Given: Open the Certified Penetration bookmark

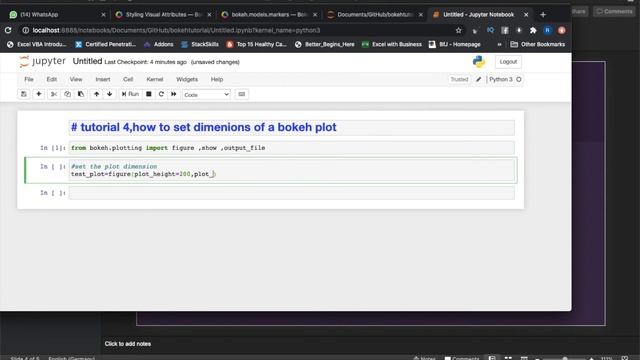Looking at the screenshot, I should [x=106, y=44].
